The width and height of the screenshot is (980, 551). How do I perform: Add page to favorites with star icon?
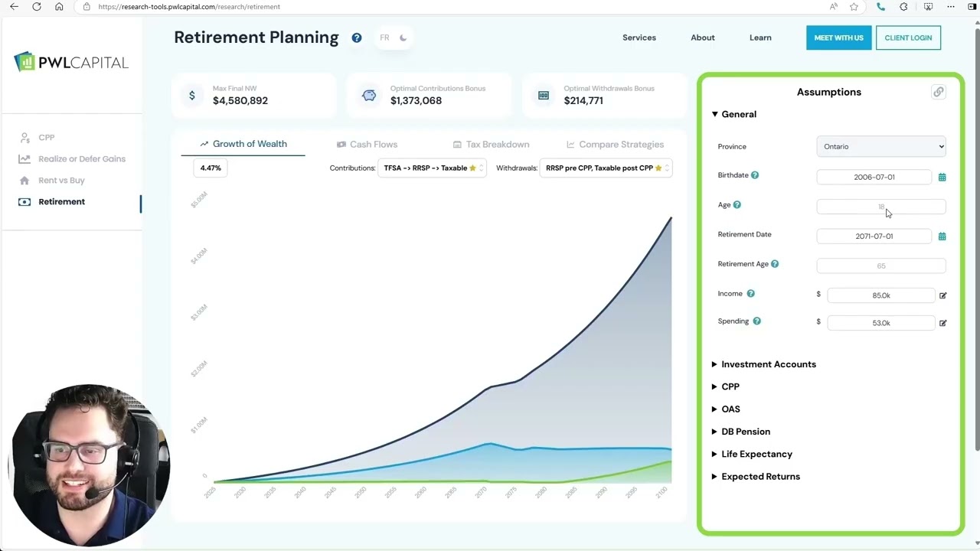(x=854, y=7)
